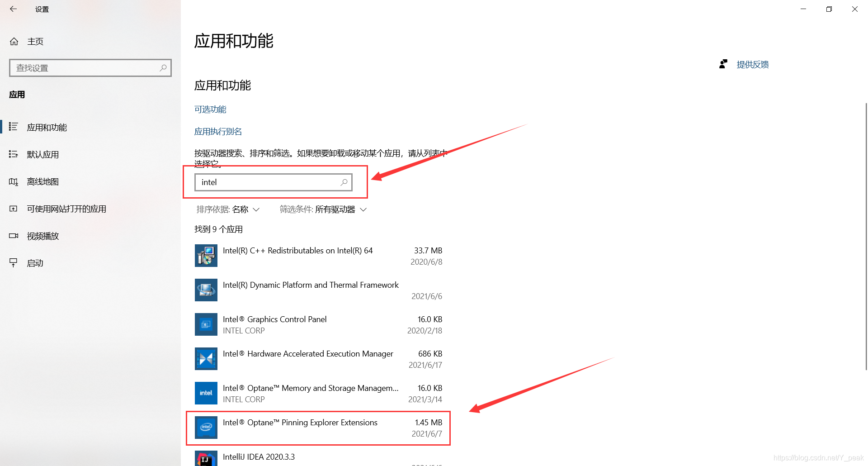Viewport: 868px width, 466px height.
Task: Click the large 应用和功能 page title
Action: (x=234, y=41)
